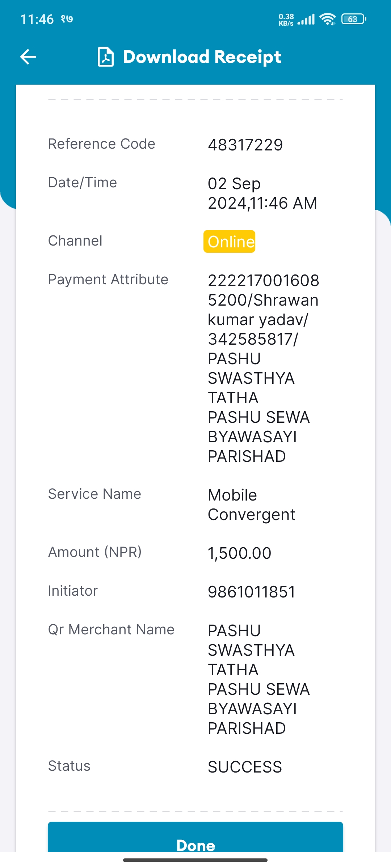The height and width of the screenshot is (868, 391).
Task: Tap the status bar clock showing 11:46
Action: [37, 19]
